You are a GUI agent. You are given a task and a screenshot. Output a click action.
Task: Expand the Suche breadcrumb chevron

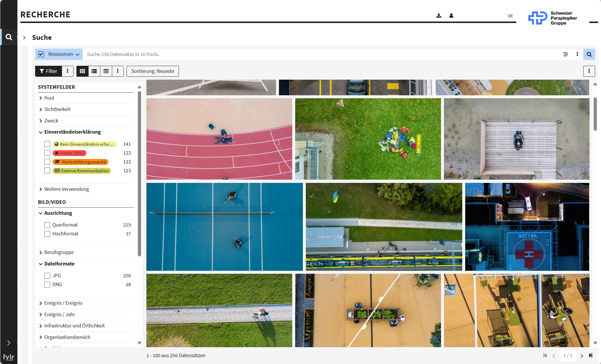pos(24,37)
